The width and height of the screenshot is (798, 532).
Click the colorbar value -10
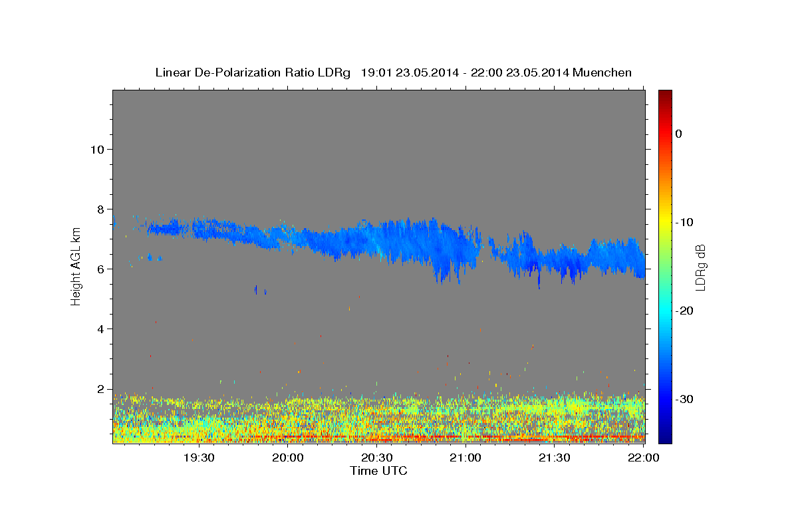tap(685, 222)
